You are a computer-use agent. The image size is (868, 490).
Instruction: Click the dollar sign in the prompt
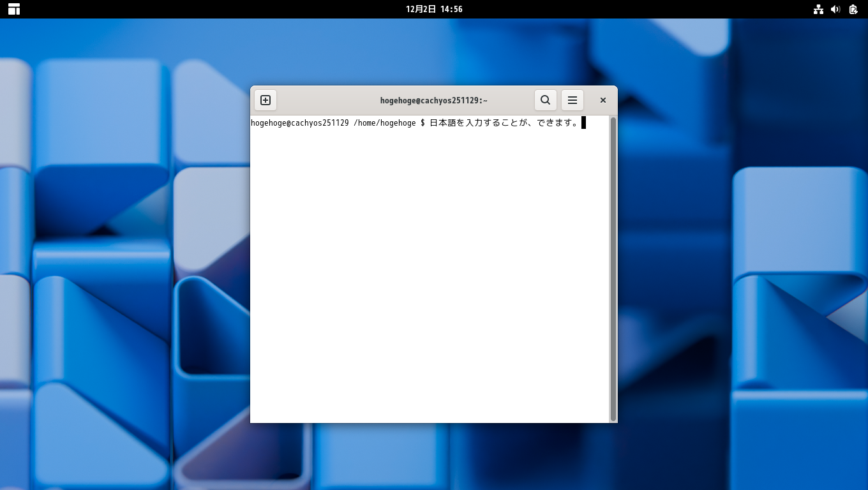pos(421,122)
